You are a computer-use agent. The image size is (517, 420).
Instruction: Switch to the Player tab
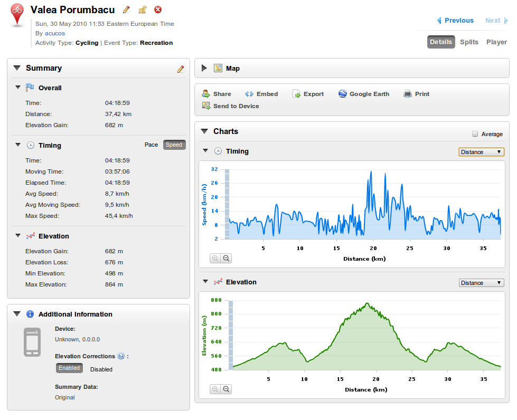(x=496, y=42)
